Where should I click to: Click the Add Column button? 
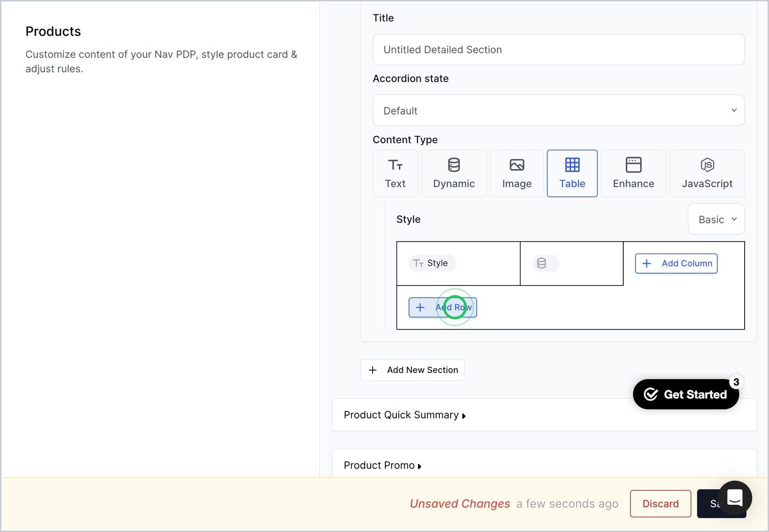(676, 264)
